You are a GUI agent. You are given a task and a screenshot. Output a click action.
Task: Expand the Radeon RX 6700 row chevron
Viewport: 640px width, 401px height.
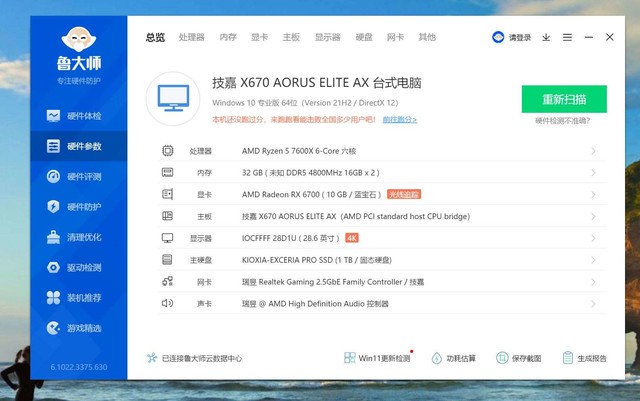593,195
